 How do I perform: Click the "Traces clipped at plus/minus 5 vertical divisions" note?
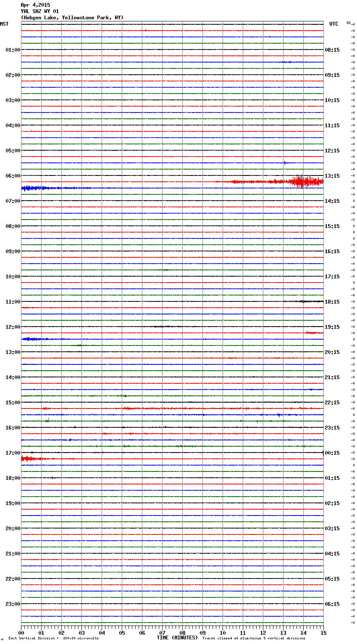[x=254, y=639]
